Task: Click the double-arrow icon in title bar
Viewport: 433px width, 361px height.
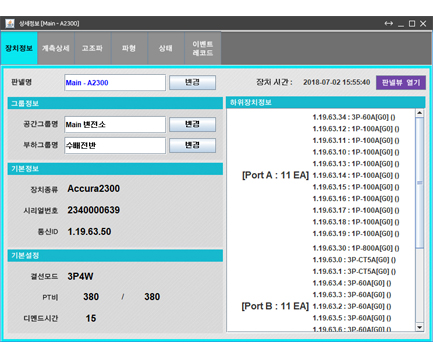Action: [x=389, y=23]
